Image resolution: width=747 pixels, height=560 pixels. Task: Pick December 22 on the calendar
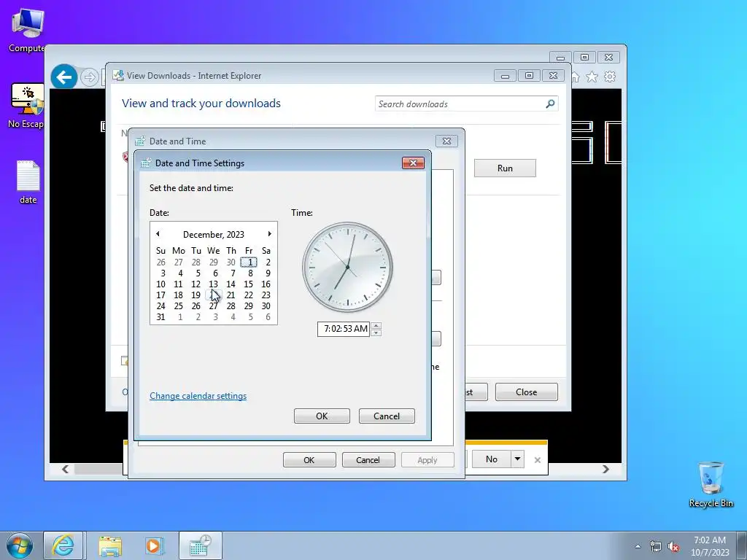point(248,295)
